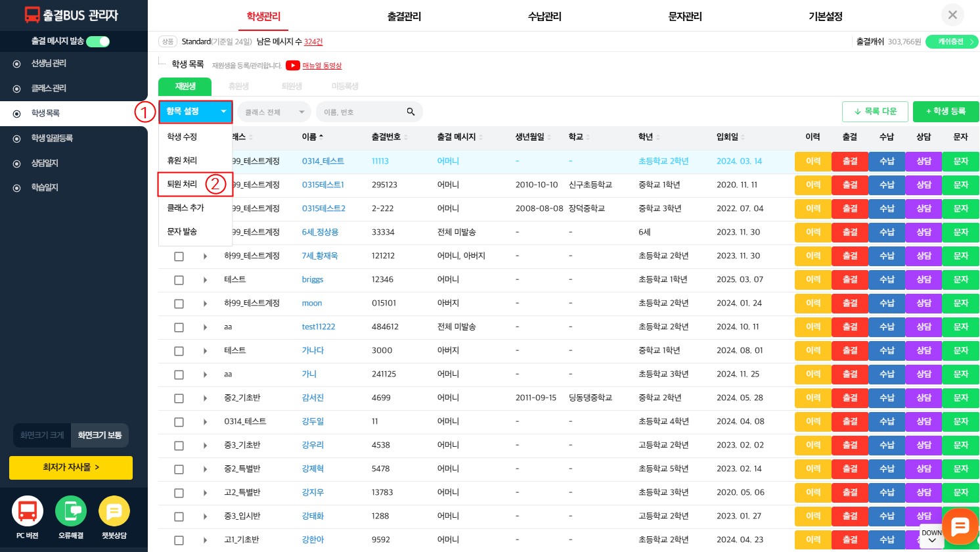Click yellow 이력 button for 0315테스트1
This screenshot has height=552, width=980.
point(813,185)
